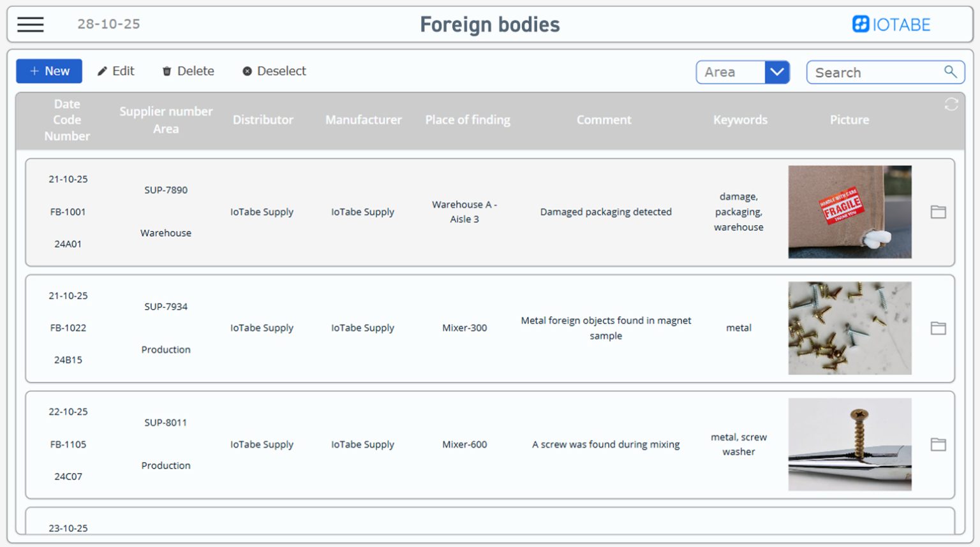The image size is (980, 547).
Task: Click the Delete trash icon
Action: (167, 71)
